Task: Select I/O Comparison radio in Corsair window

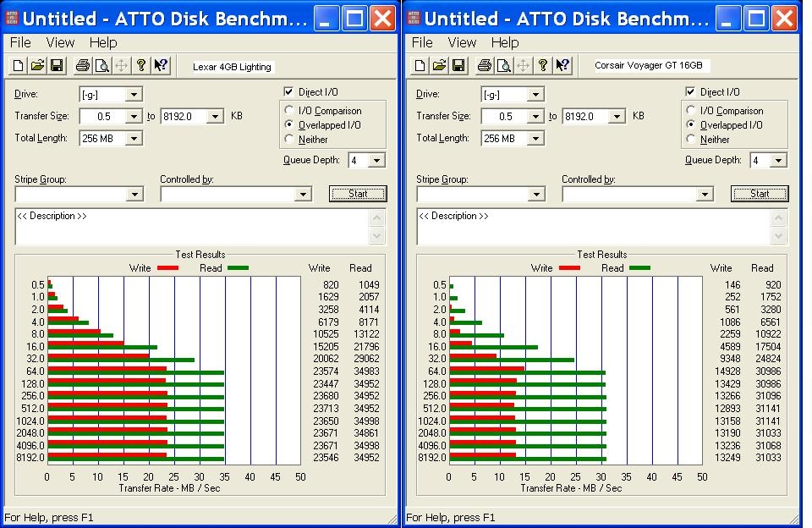Action: point(691,110)
